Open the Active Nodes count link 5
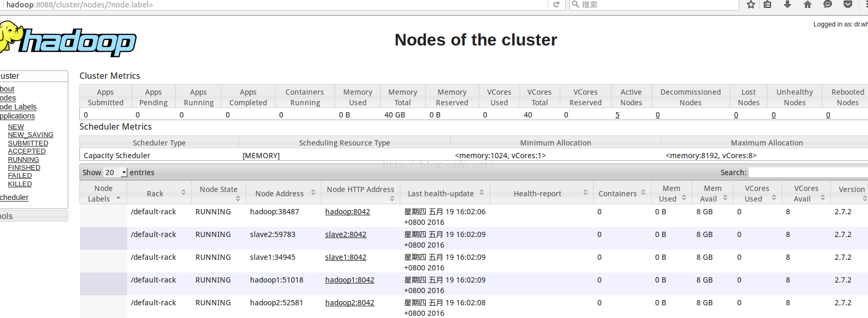 618,115
